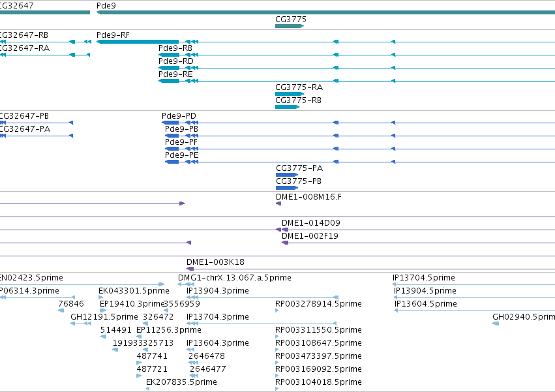The height and width of the screenshot is (392, 555).
Task: Select the 2646478 feature label
Action: 207,356
